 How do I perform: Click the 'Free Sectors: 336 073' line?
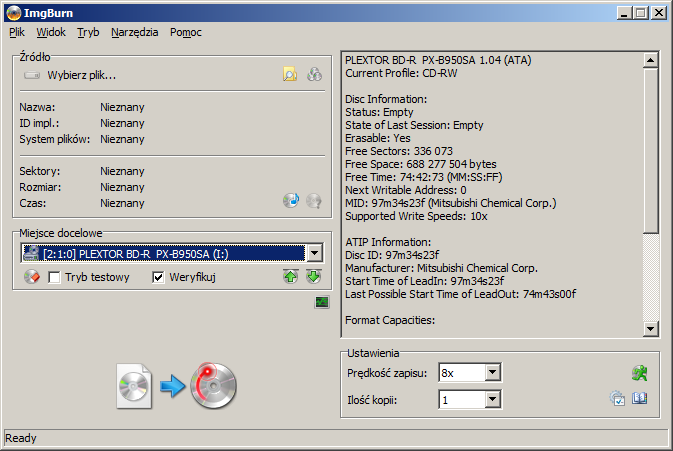pos(399,151)
